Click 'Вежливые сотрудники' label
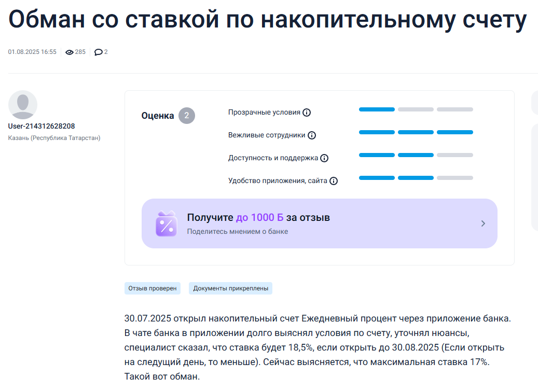This screenshot has height=392, width=538. click(x=267, y=135)
